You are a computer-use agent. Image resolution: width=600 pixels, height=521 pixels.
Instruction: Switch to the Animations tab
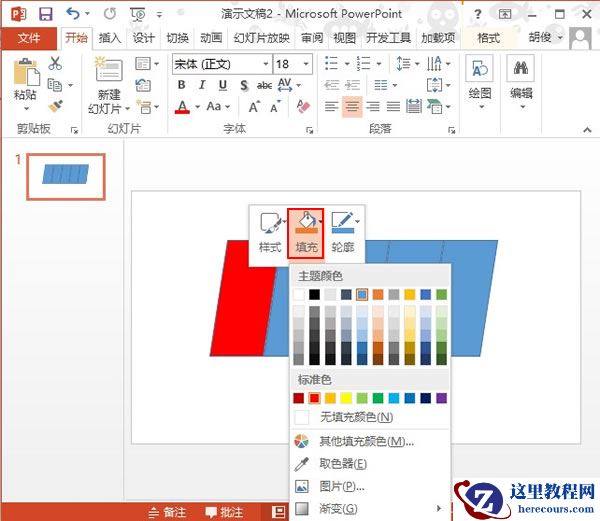click(x=211, y=38)
